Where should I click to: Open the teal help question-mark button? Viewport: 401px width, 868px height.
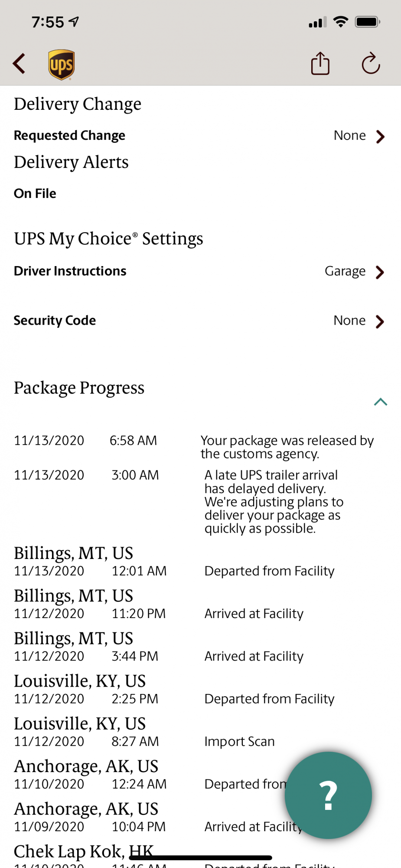tap(328, 795)
